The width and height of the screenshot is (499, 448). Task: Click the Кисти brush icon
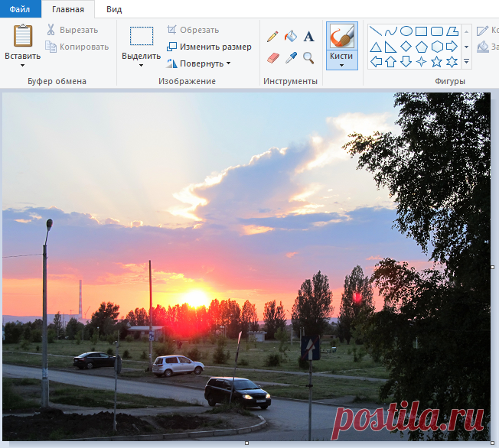pos(341,37)
